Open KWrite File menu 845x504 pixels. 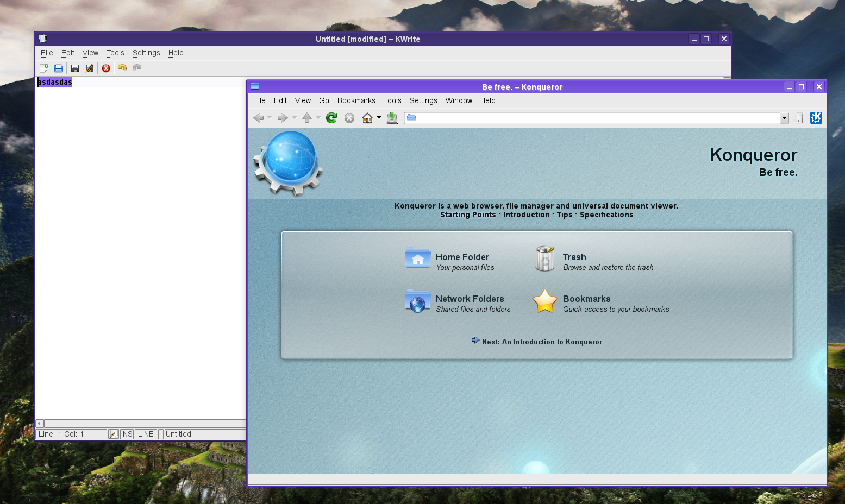click(x=47, y=53)
